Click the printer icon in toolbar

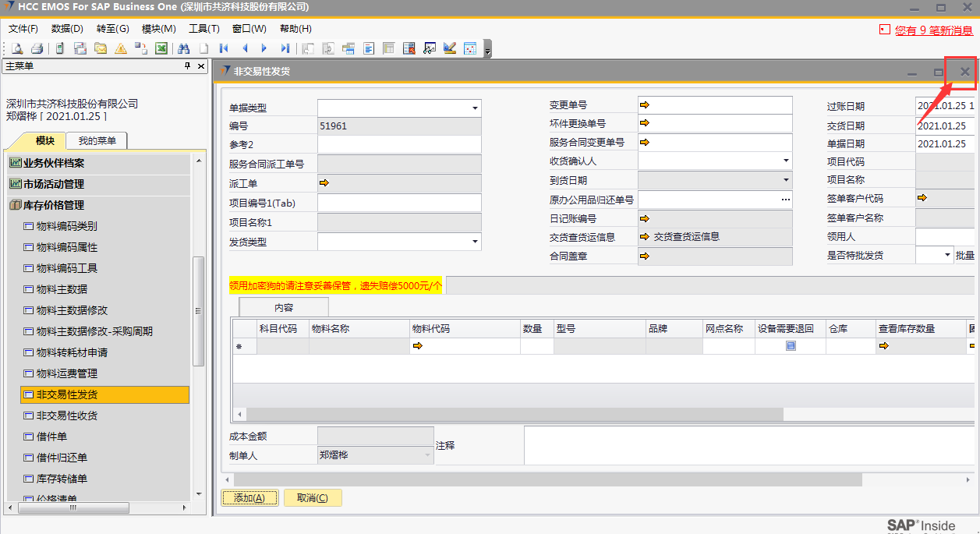pos(37,48)
